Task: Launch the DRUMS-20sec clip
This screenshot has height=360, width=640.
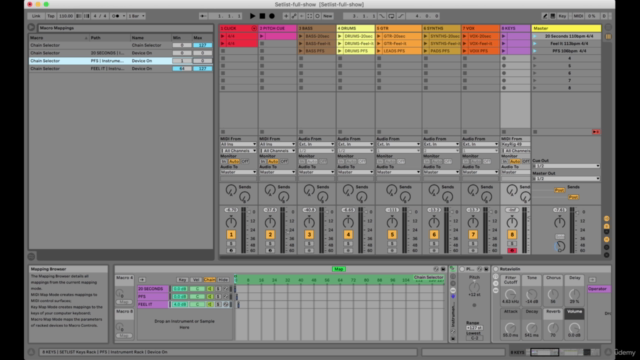Action: click(x=340, y=36)
